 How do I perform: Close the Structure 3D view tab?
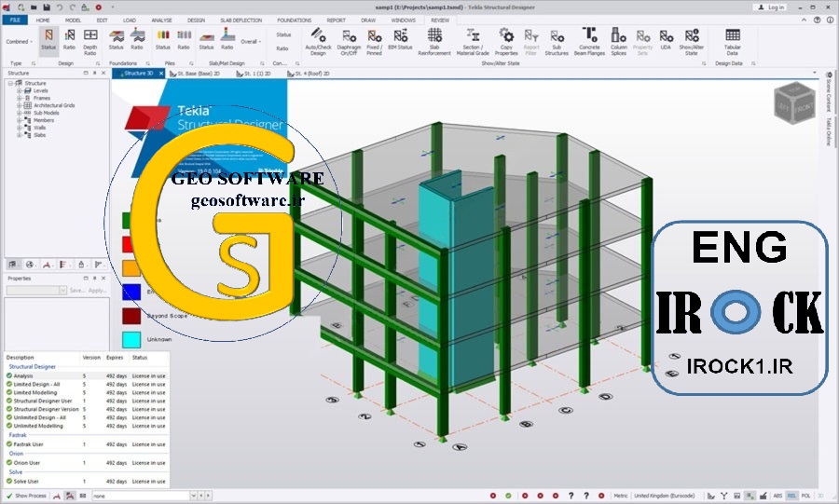pyautogui.click(x=161, y=74)
